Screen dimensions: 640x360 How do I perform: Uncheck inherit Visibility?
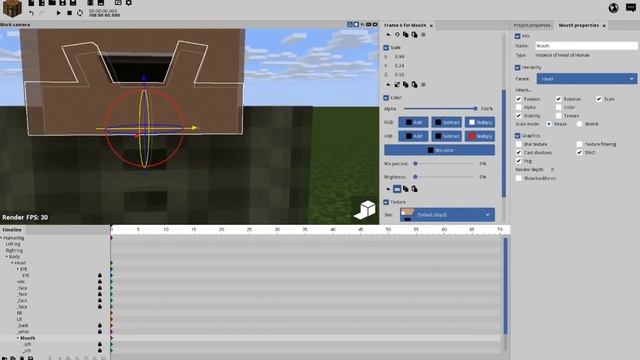[519, 116]
